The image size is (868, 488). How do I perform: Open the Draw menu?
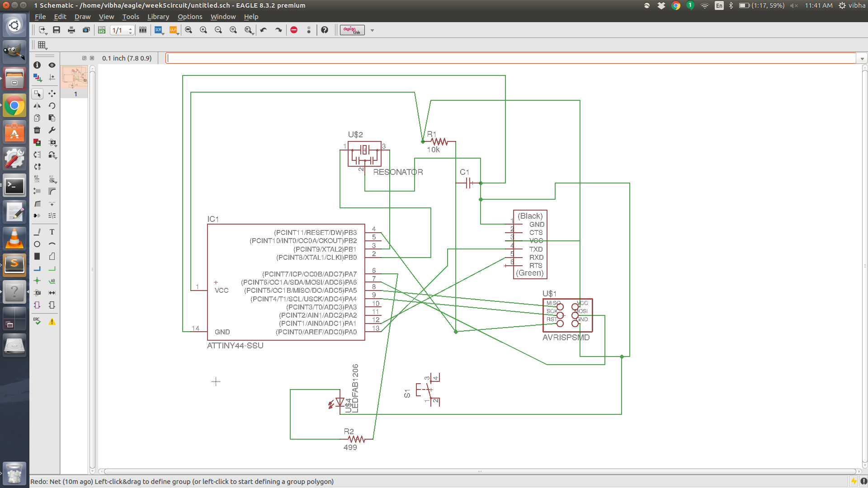pos(82,17)
